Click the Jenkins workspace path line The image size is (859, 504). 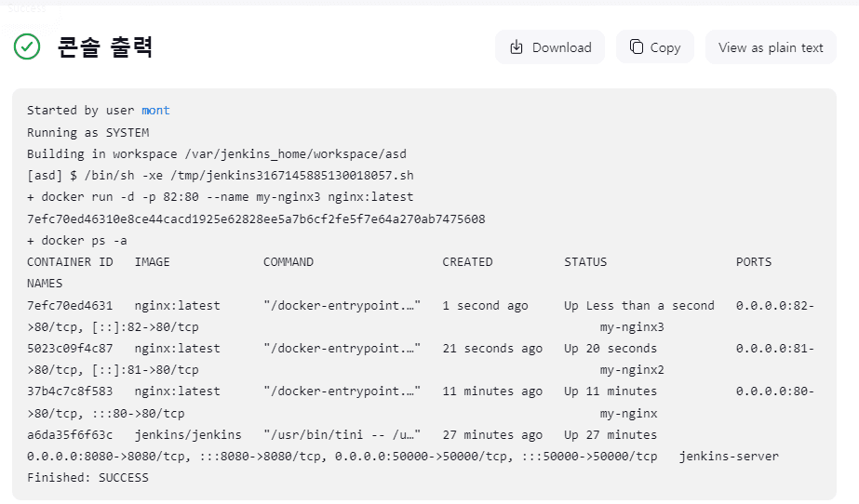pos(217,154)
